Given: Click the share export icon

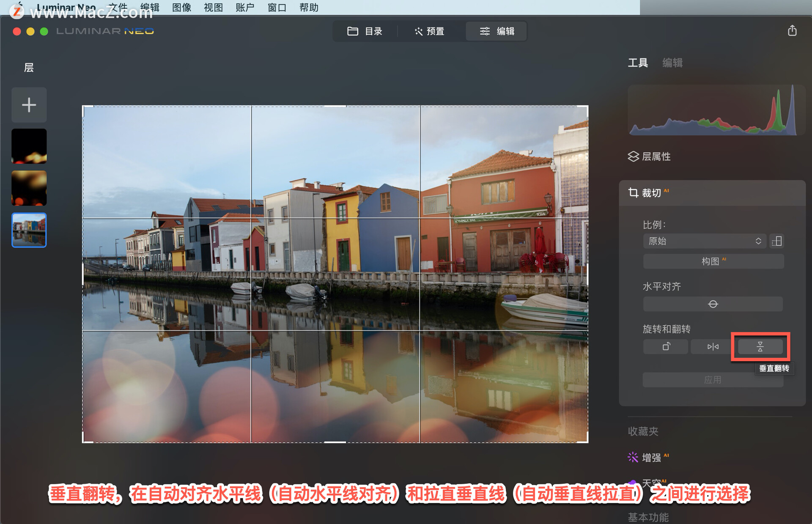Looking at the screenshot, I should 792,31.
